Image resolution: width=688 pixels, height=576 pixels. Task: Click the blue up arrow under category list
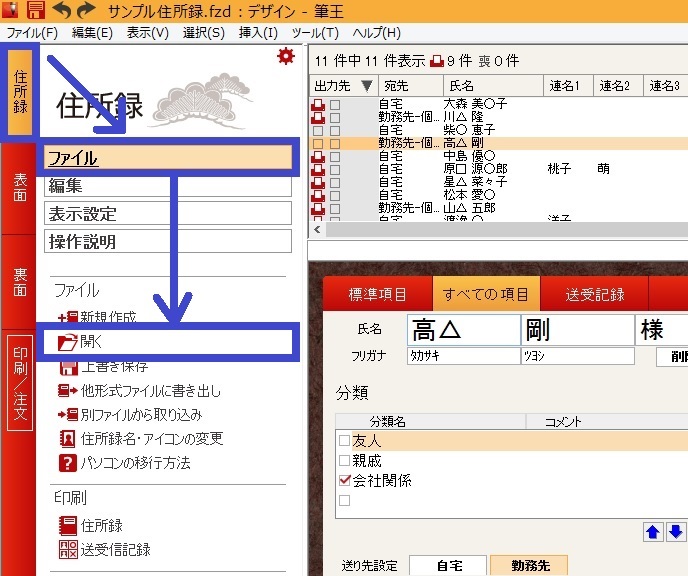click(653, 532)
